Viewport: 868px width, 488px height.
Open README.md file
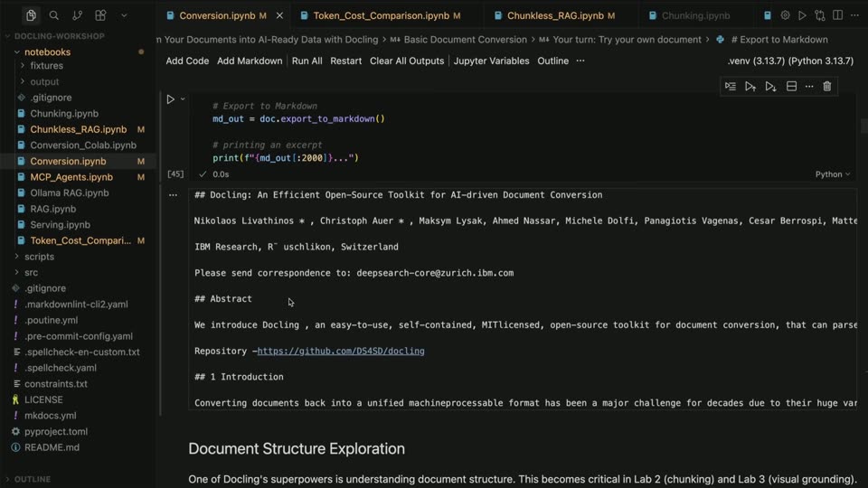(x=52, y=447)
